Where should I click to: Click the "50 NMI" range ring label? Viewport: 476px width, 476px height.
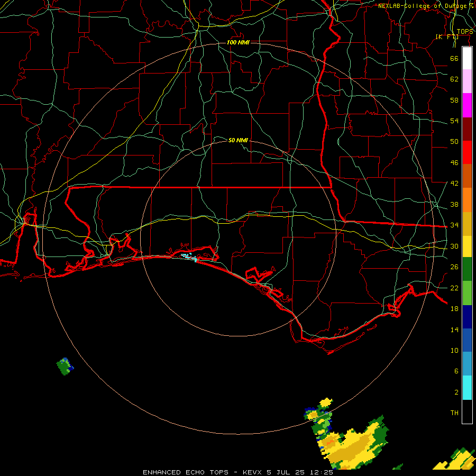(238, 140)
